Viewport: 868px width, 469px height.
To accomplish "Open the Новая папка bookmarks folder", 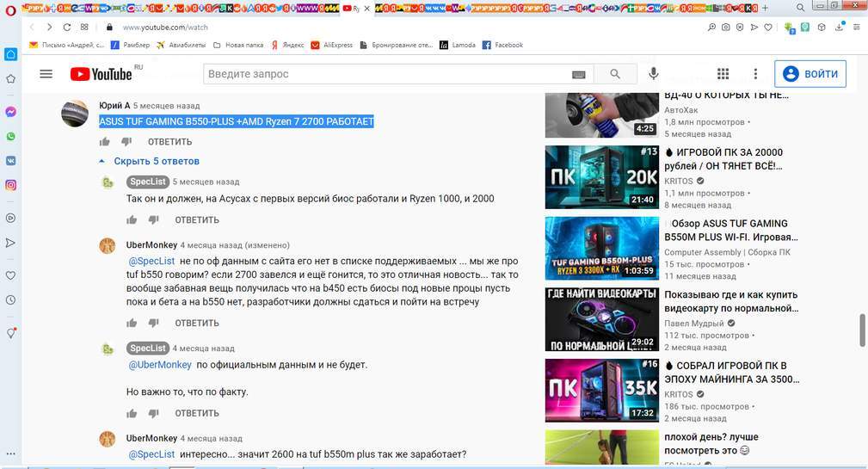I will point(238,45).
